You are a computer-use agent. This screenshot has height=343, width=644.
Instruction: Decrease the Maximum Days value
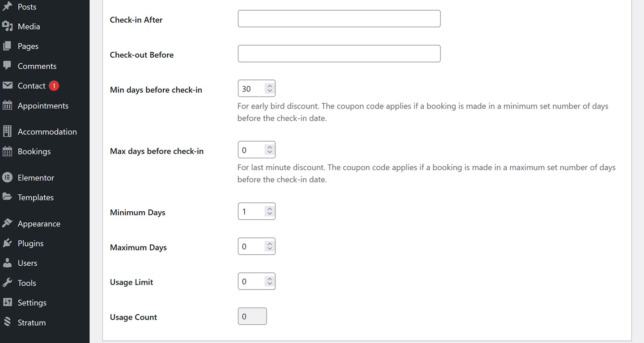tap(270, 249)
